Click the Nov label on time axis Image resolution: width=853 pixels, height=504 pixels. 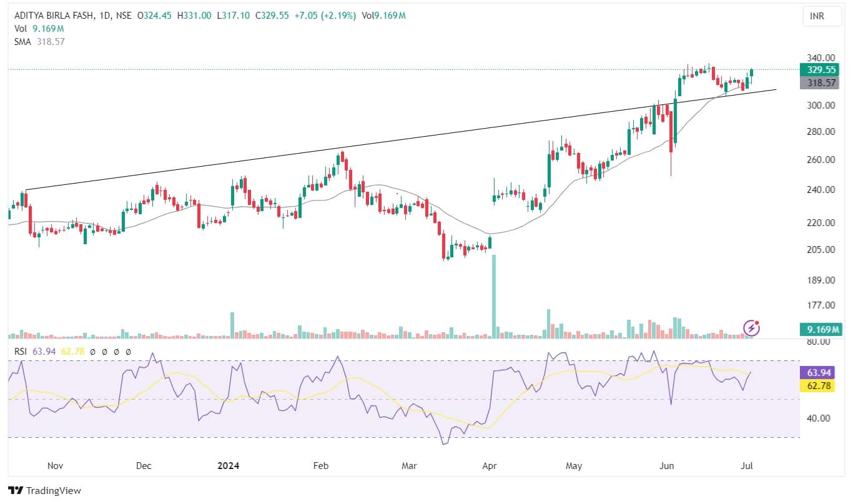point(55,466)
